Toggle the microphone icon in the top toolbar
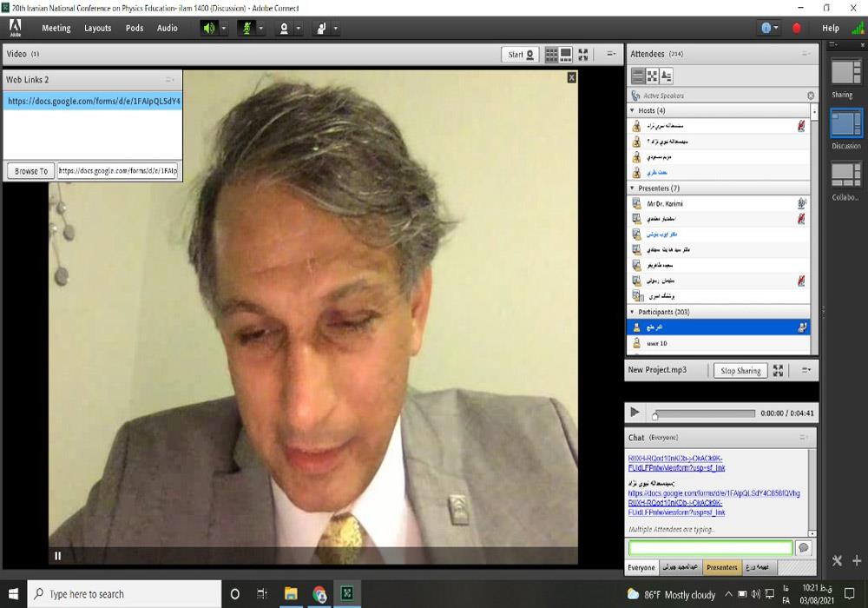Image resolution: width=868 pixels, height=608 pixels. coord(246,28)
